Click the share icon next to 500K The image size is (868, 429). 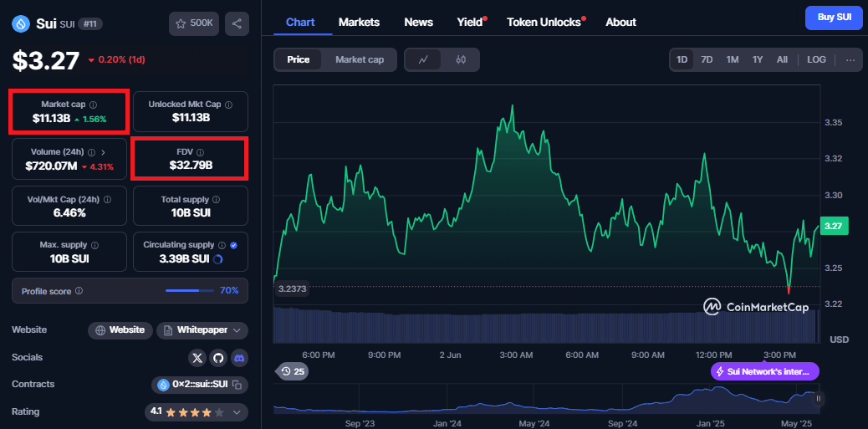[x=237, y=23]
